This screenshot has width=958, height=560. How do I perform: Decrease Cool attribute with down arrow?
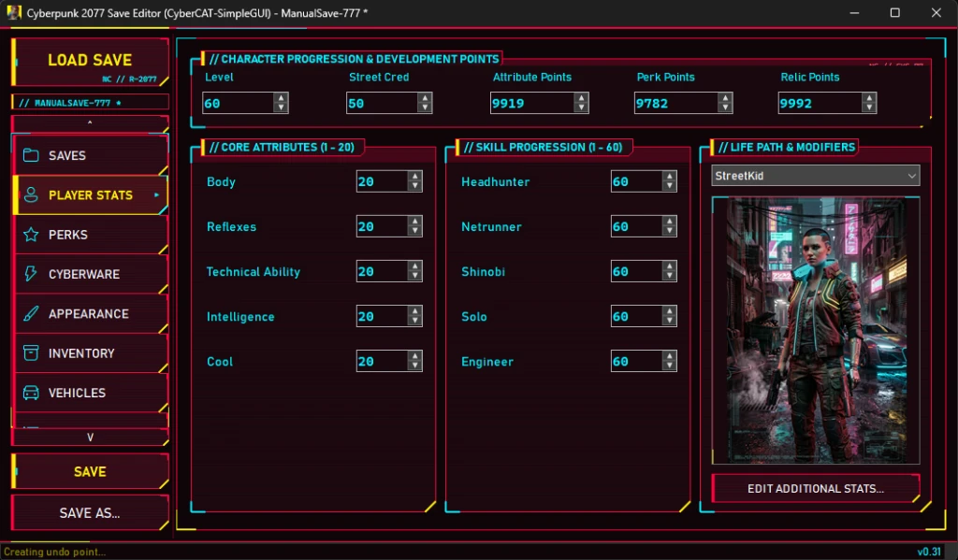click(414, 366)
